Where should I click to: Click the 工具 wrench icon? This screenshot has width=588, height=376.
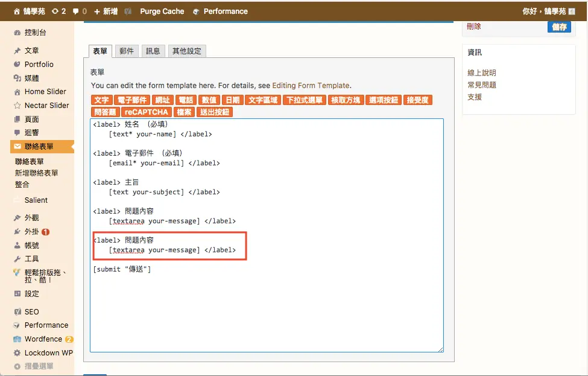coord(17,259)
